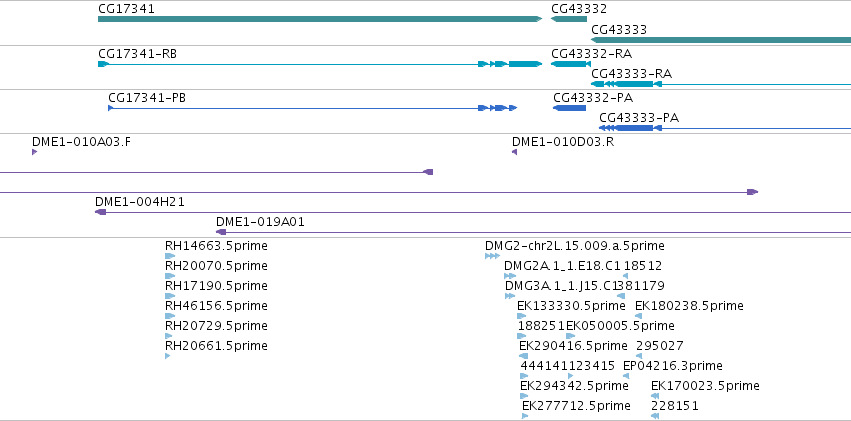
Task: Select the DME1-019A01 clone arrowhead
Action: 221,232
